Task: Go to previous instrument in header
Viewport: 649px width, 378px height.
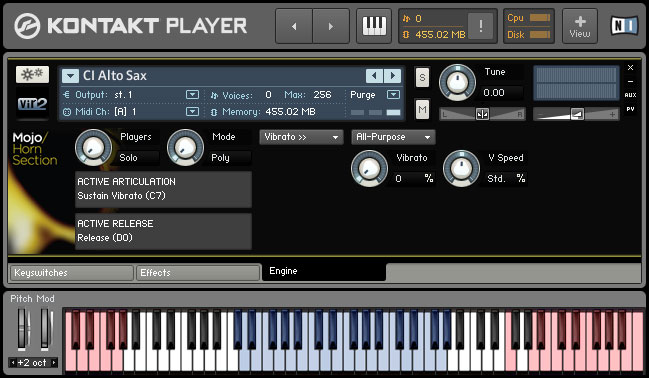Action: [x=294, y=26]
